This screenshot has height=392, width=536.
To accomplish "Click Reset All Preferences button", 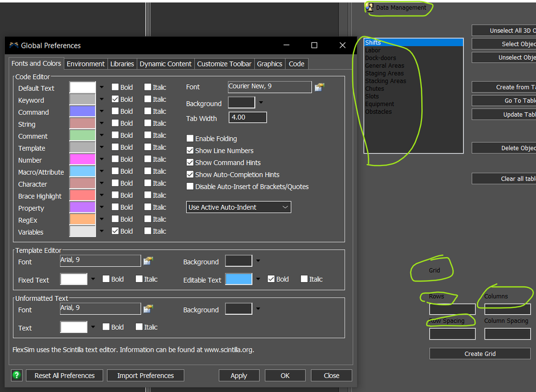I will [64, 375].
